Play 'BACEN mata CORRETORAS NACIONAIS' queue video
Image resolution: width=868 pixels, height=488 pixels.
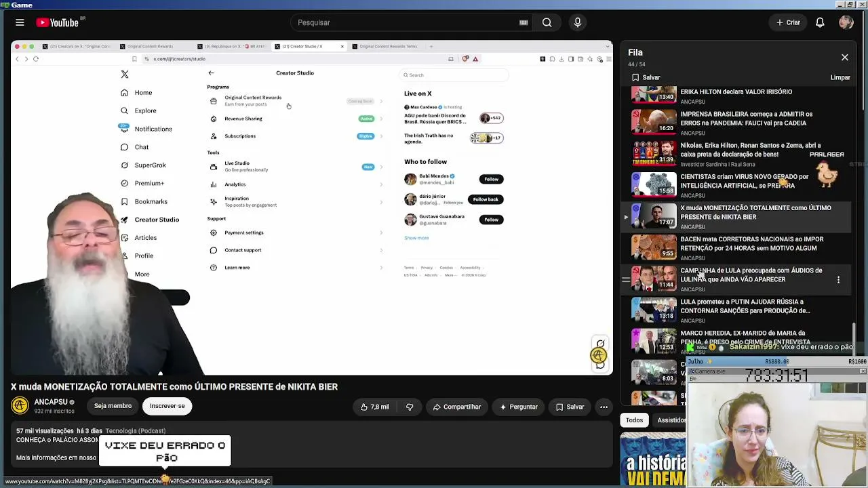click(x=751, y=243)
